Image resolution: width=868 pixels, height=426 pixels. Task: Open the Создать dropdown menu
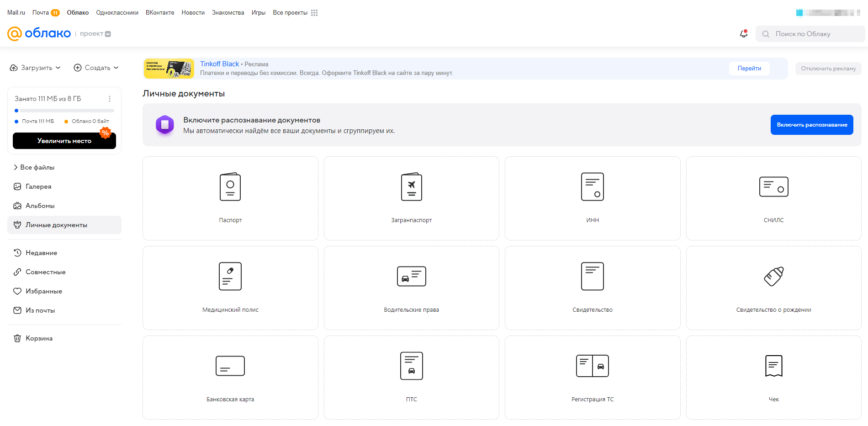[96, 68]
